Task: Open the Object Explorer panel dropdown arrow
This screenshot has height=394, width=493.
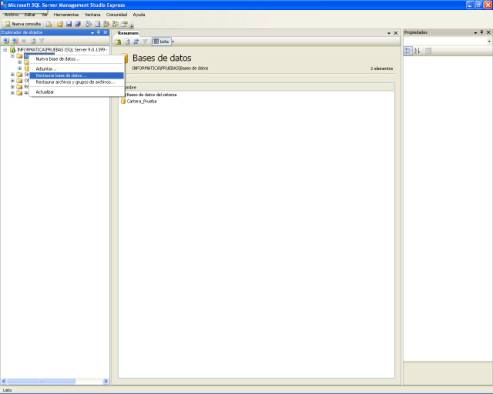Action: pyautogui.click(x=92, y=33)
